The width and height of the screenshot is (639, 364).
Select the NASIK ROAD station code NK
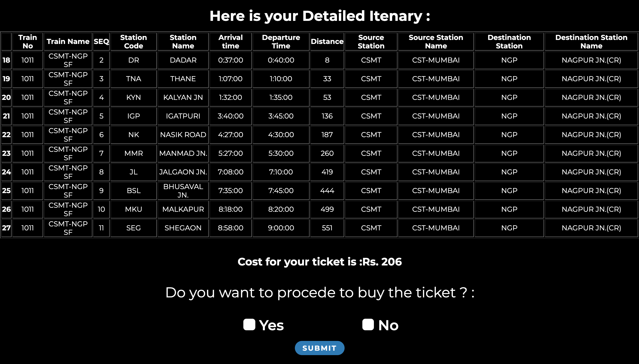133,135
